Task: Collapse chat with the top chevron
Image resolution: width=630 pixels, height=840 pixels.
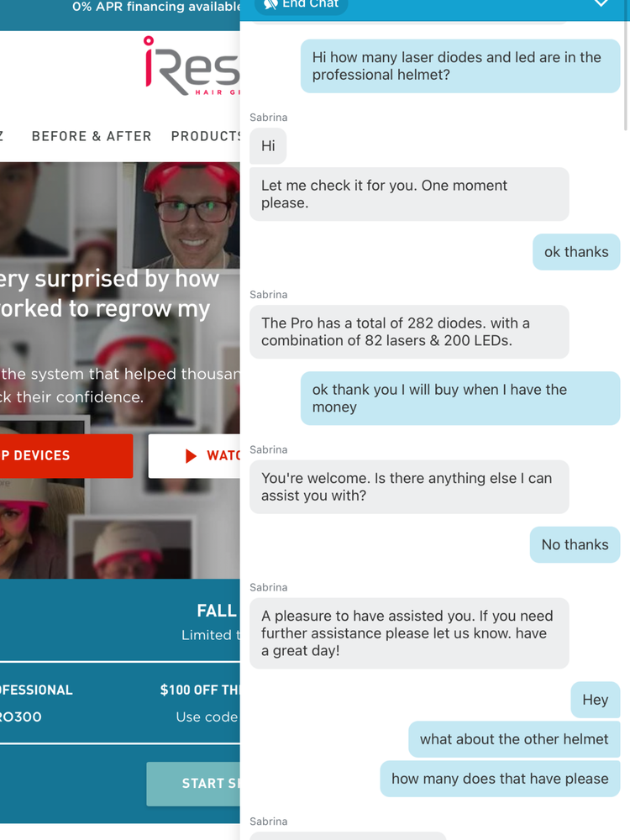Action: pos(601,3)
